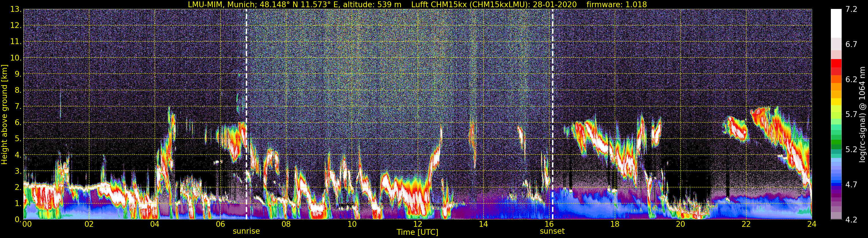Click the blue segment of the colorbar near 4.7
This screenshot has width=868, height=238.
(x=836, y=185)
